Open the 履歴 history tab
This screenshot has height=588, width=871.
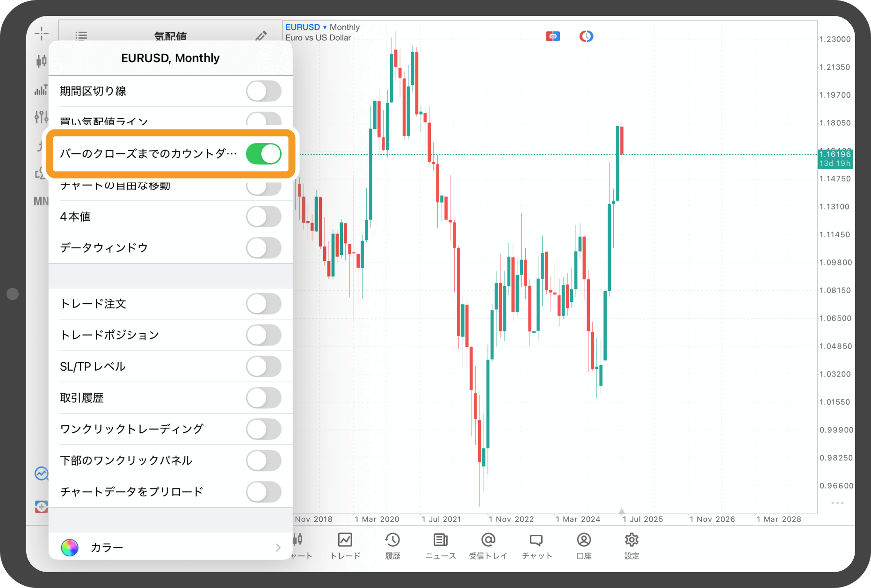392,545
